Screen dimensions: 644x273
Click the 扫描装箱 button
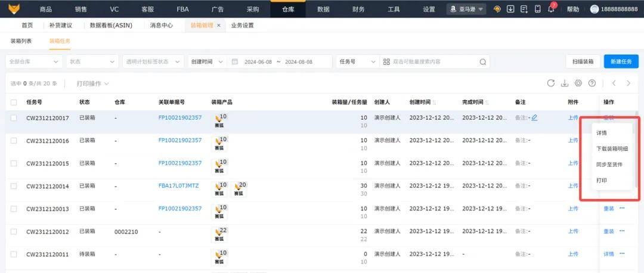(583, 61)
